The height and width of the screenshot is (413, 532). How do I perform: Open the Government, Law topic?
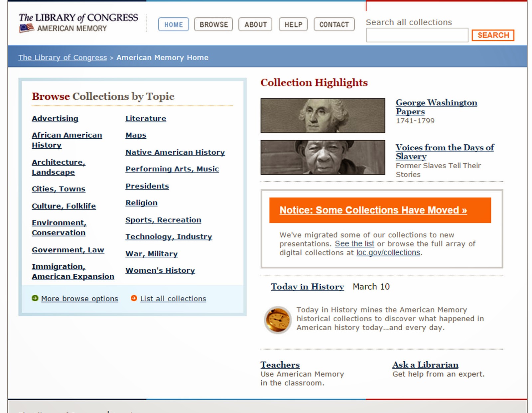pos(68,250)
